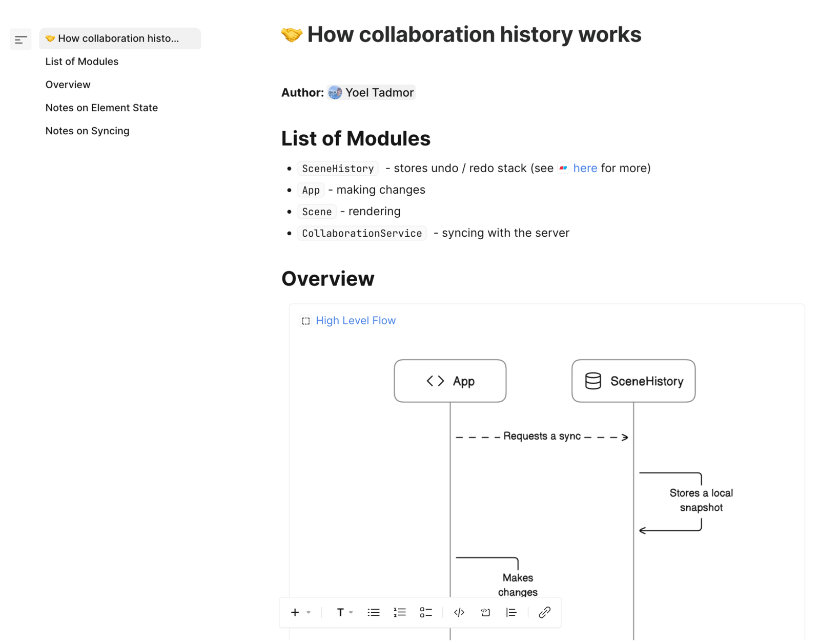Select List of Modules in the sidebar
The height and width of the screenshot is (644, 820).
tap(81, 61)
